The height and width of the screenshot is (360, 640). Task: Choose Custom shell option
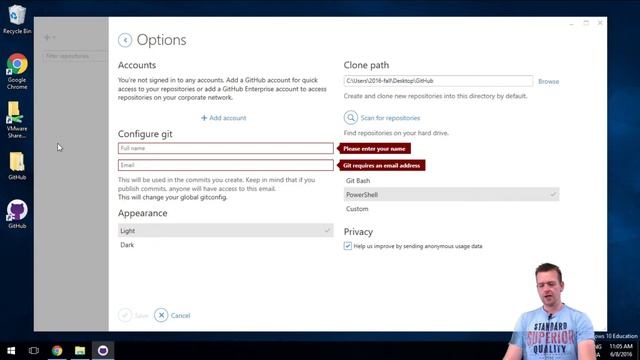pos(451,209)
